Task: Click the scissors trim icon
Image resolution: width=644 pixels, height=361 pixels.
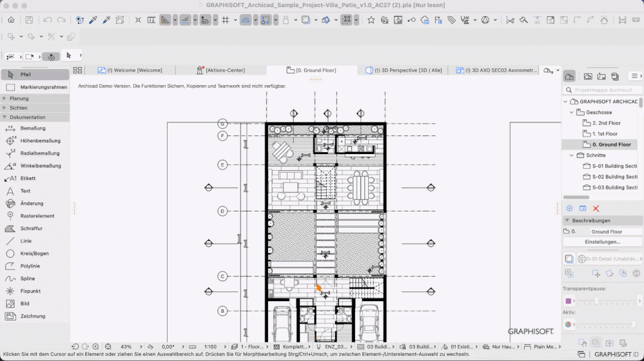Action: (x=510, y=20)
